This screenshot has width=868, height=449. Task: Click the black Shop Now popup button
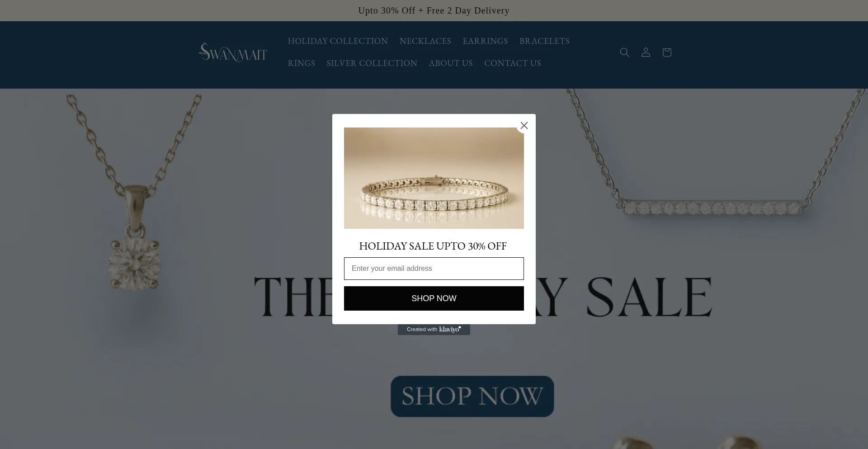[x=434, y=298]
